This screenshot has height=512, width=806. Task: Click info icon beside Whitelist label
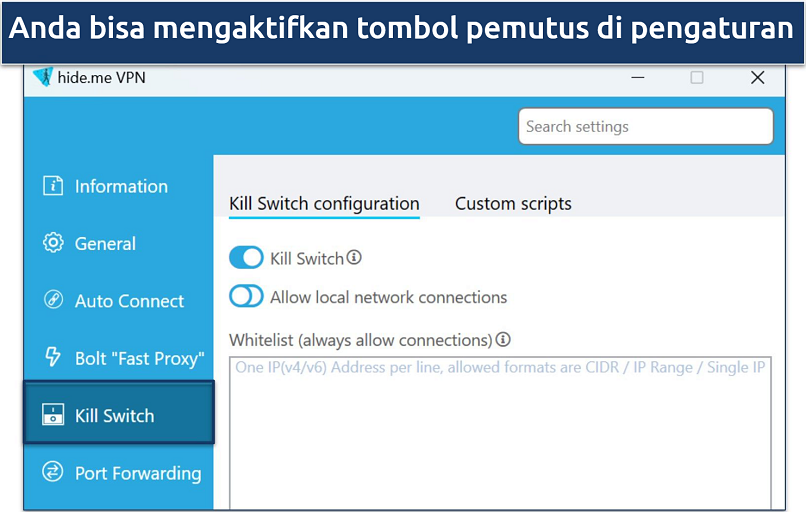(503, 340)
